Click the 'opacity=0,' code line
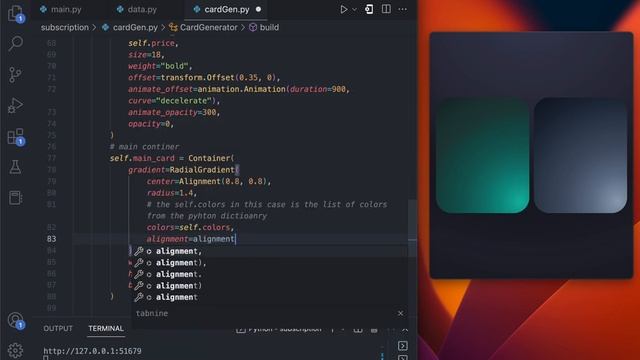Screen dimensions: 640x360 pos(151,124)
